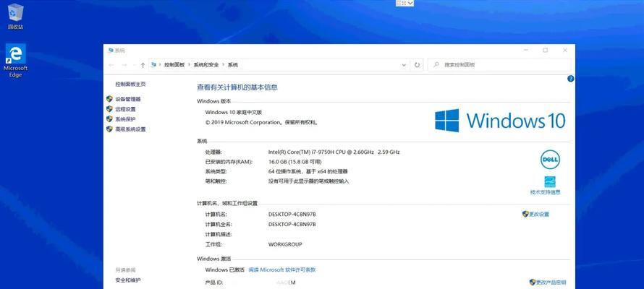Open 系统保护 from the sidebar
Viewport: 644px width, 289px height.
click(x=125, y=119)
